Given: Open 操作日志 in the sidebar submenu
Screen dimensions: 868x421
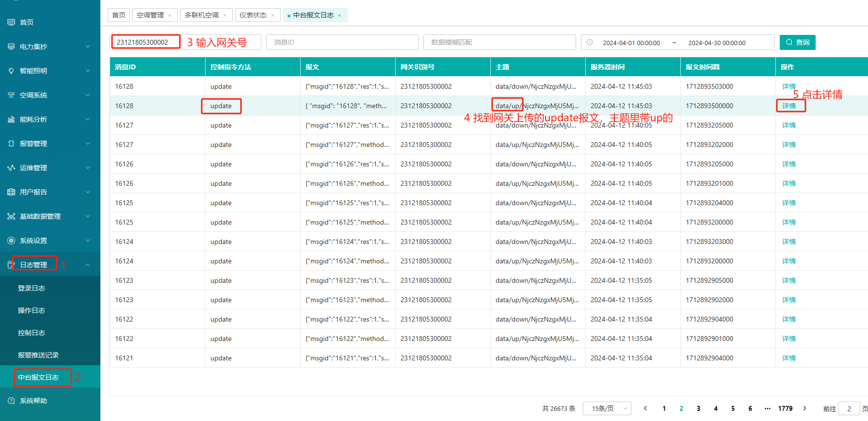Looking at the screenshot, I should tap(32, 310).
